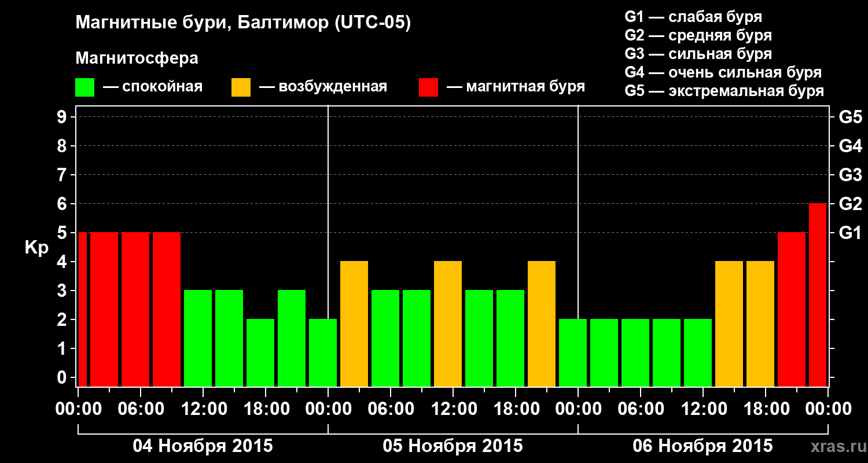Click the '— спокойная' legend label

point(153,87)
